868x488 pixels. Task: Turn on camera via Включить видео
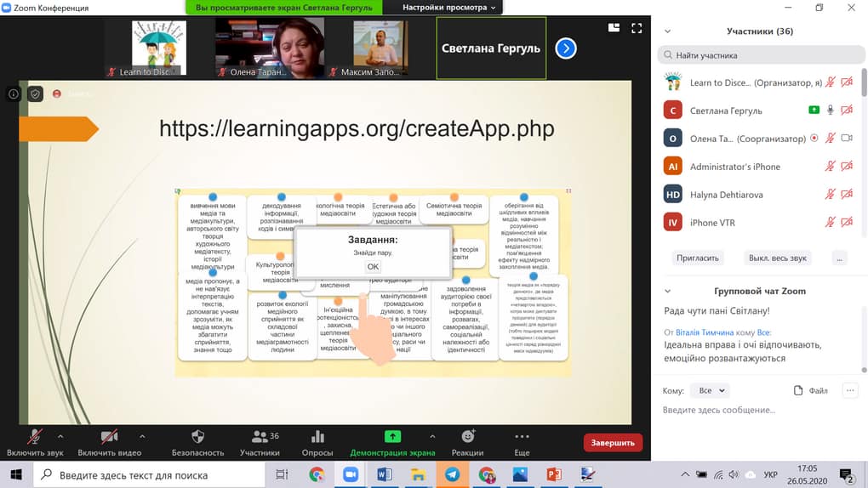110,442
